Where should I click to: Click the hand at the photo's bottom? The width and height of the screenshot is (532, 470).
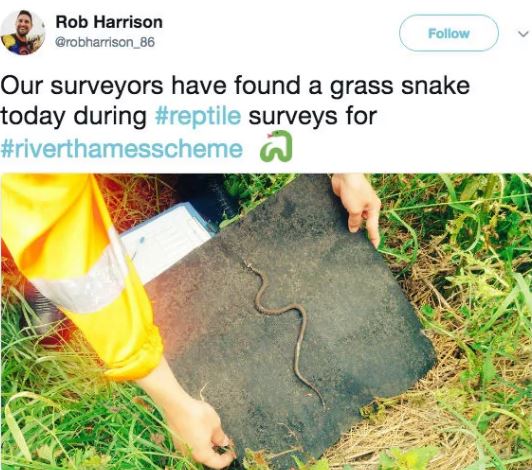click(x=200, y=428)
